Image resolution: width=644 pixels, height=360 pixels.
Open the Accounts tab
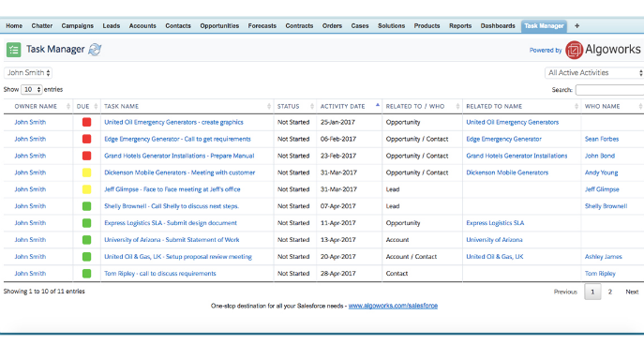click(142, 26)
